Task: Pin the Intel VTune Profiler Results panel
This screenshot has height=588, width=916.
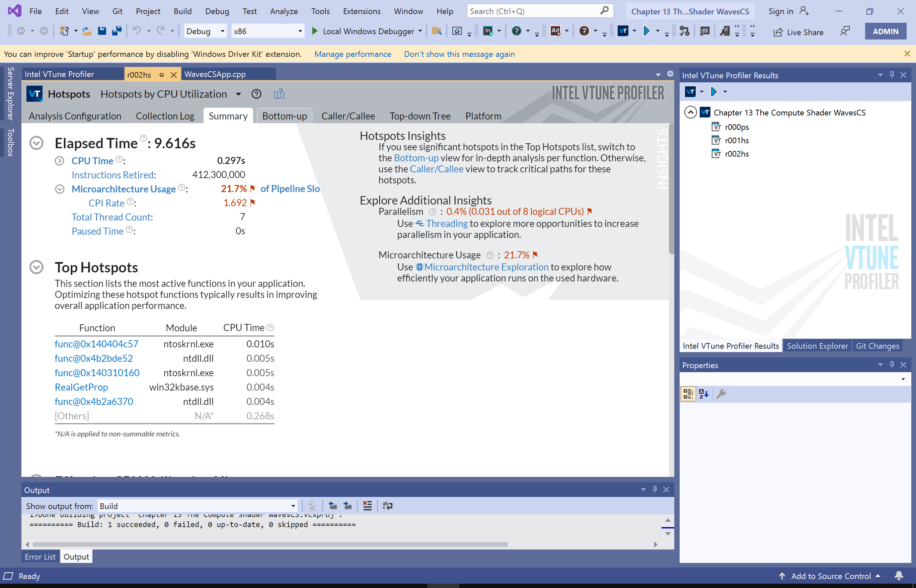Action: coord(892,75)
